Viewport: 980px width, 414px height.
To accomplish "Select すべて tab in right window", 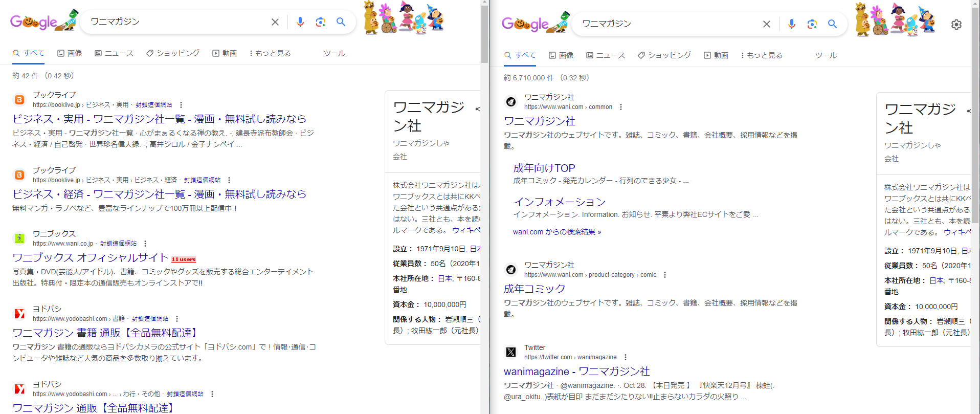I will point(520,55).
